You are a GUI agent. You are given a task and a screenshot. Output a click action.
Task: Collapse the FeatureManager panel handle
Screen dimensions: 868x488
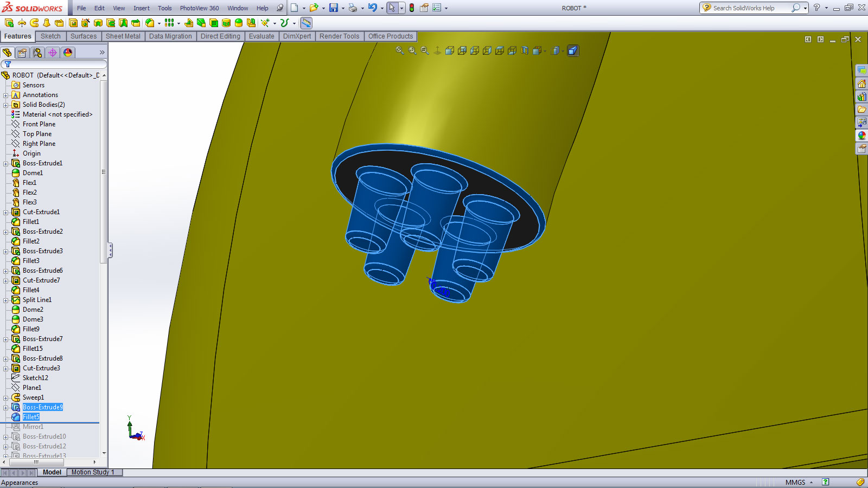(110, 250)
